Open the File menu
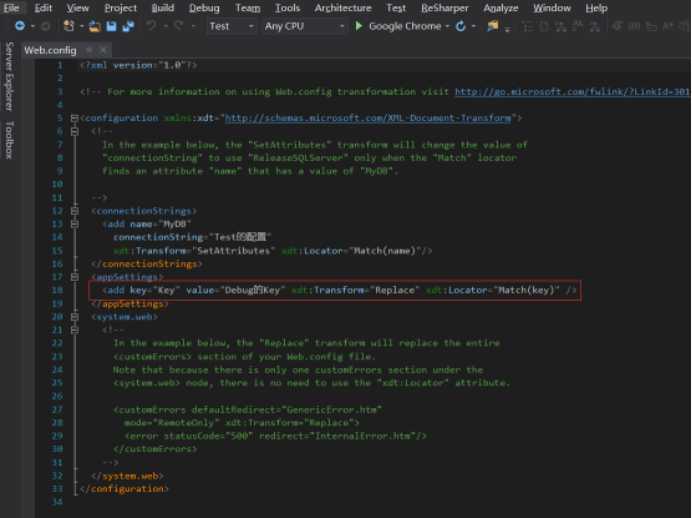The width and height of the screenshot is (692, 518). (11, 8)
